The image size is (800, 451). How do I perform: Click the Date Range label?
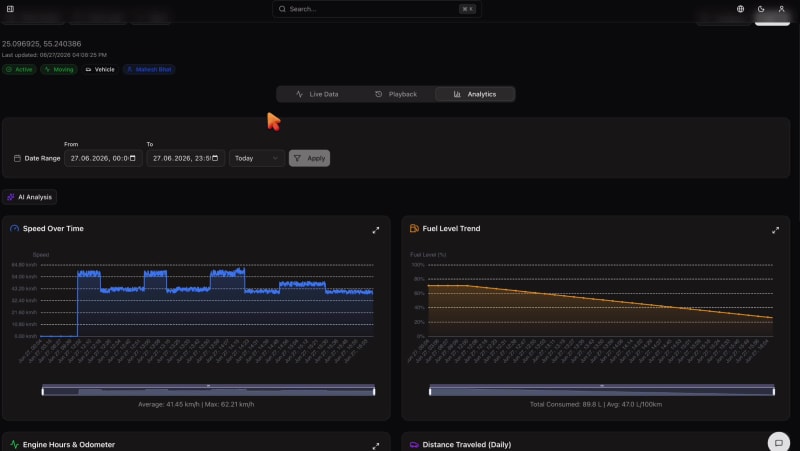[x=42, y=158]
